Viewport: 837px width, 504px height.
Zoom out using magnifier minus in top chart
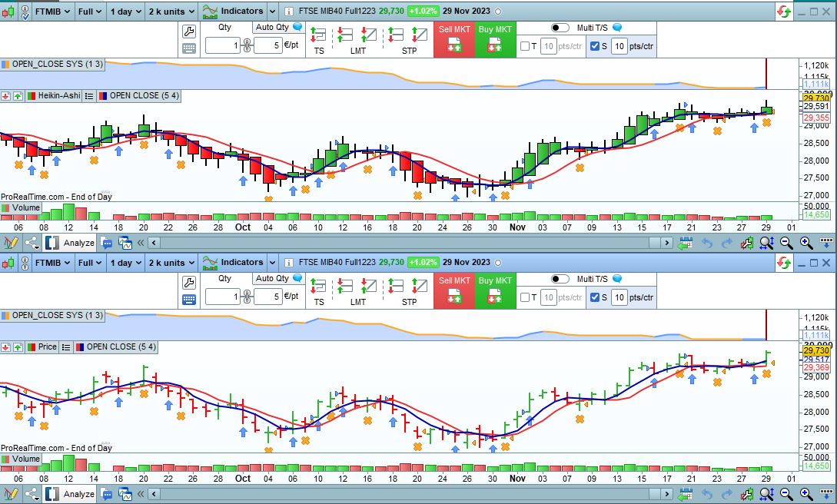tap(786, 244)
